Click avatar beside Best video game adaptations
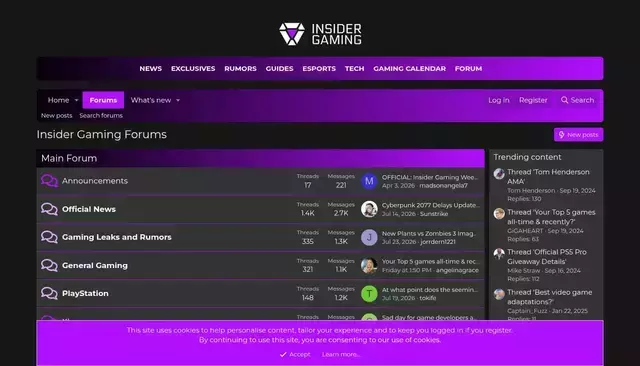This screenshot has width=640, height=366. [x=499, y=294]
